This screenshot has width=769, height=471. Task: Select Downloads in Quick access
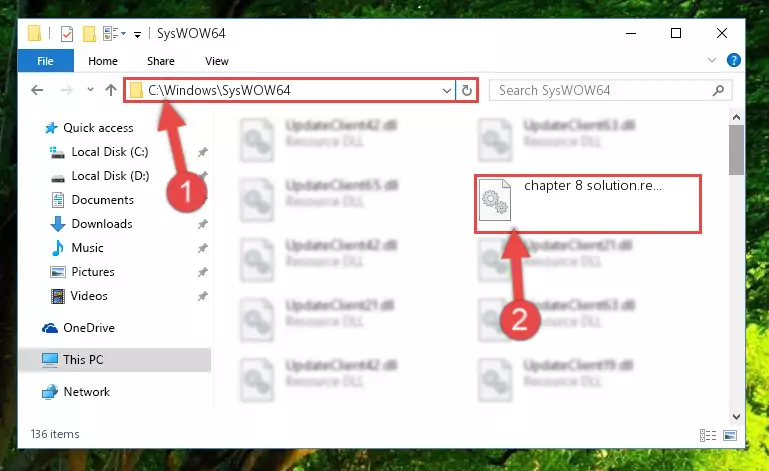pos(102,224)
